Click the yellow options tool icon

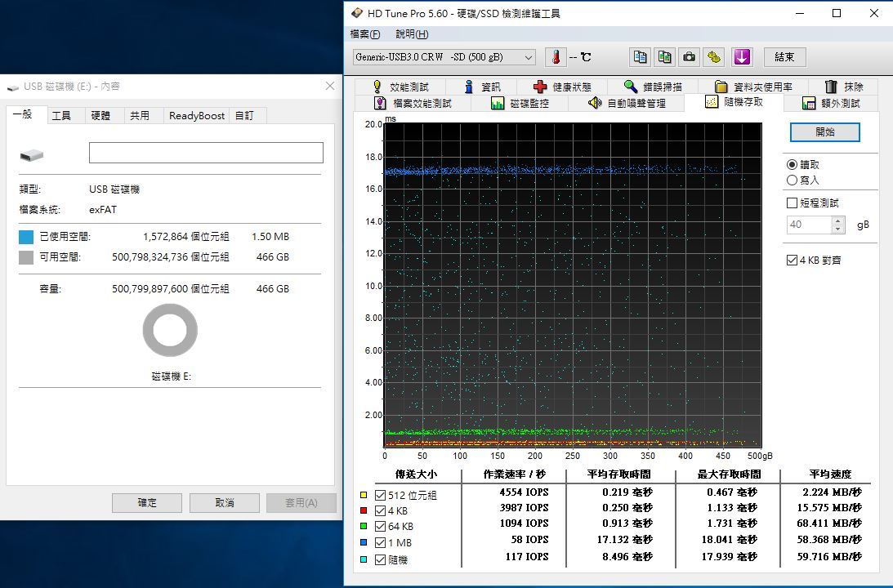[715, 57]
